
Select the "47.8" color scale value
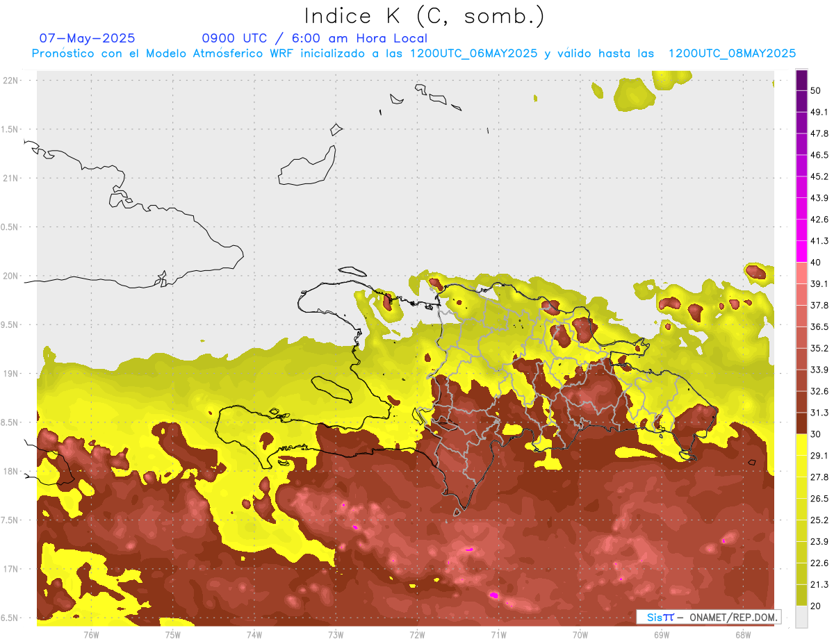tap(819, 133)
